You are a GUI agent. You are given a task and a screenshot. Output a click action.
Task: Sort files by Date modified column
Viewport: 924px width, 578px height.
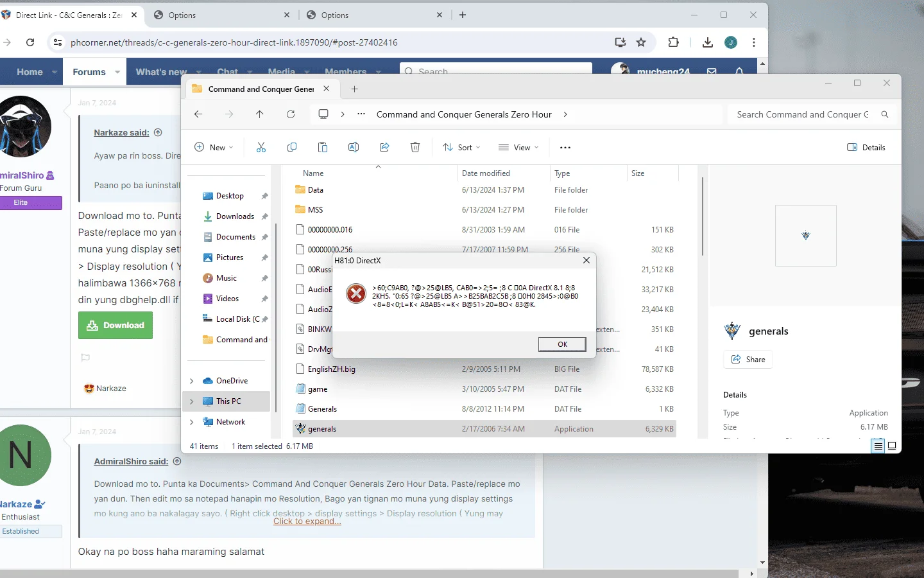click(486, 173)
